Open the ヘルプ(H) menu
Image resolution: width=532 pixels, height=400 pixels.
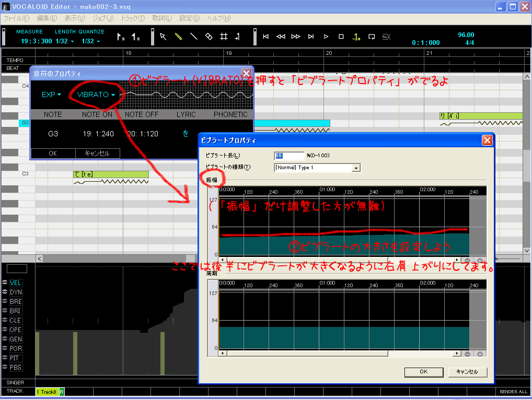pos(219,18)
